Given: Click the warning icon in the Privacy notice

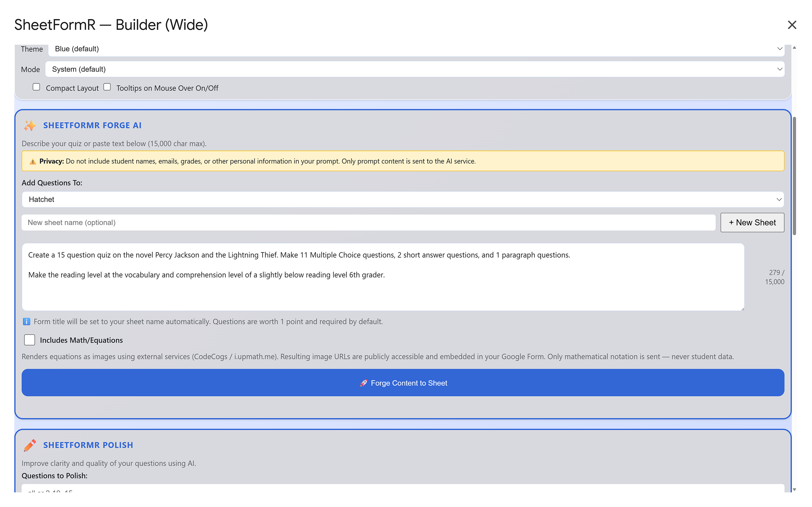Looking at the screenshot, I should click(x=33, y=161).
